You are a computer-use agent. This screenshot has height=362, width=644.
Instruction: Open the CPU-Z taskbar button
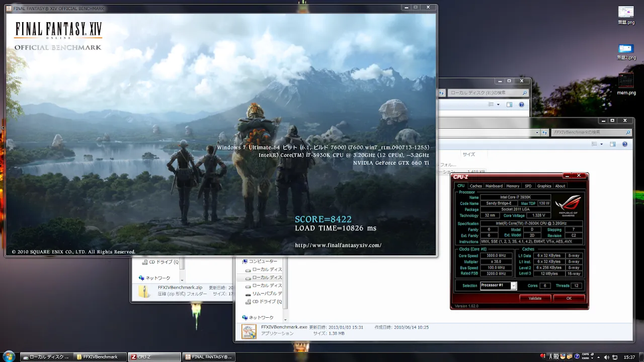pos(153,357)
